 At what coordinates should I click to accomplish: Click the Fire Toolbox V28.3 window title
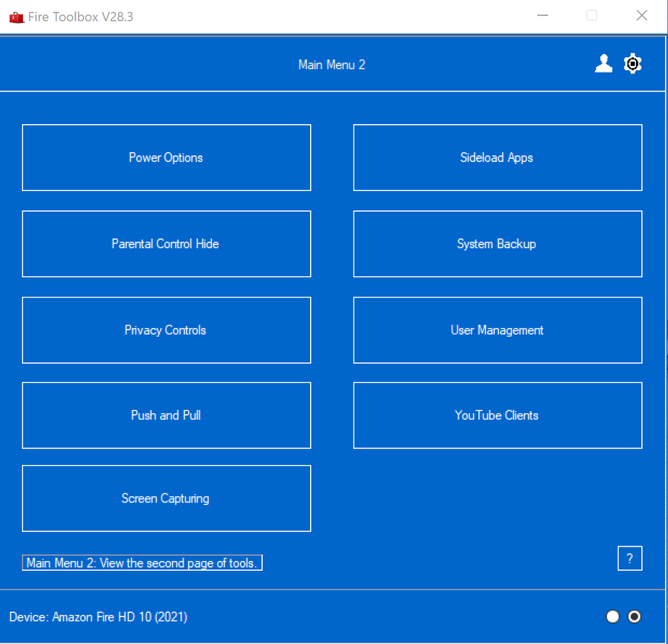point(81,17)
